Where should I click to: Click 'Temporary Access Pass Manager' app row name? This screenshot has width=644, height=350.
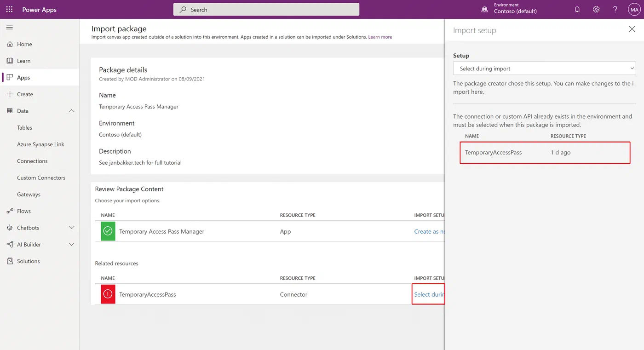(161, 231)
